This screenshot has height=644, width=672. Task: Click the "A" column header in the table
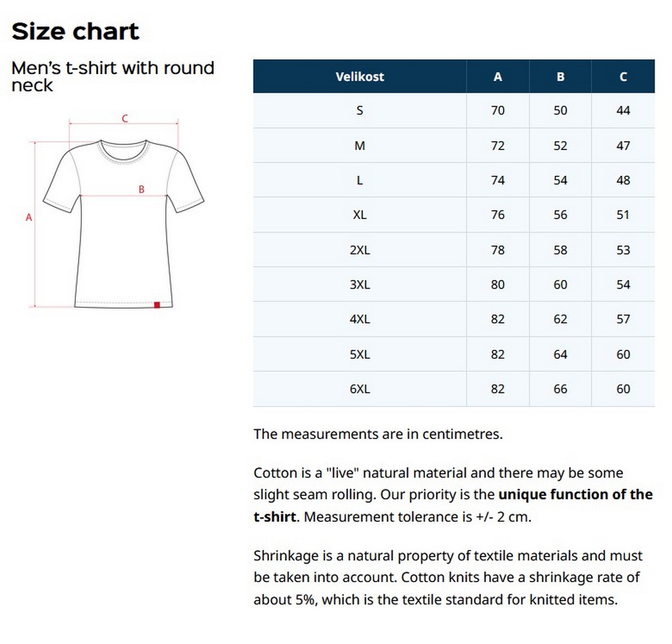pos(498,77)
